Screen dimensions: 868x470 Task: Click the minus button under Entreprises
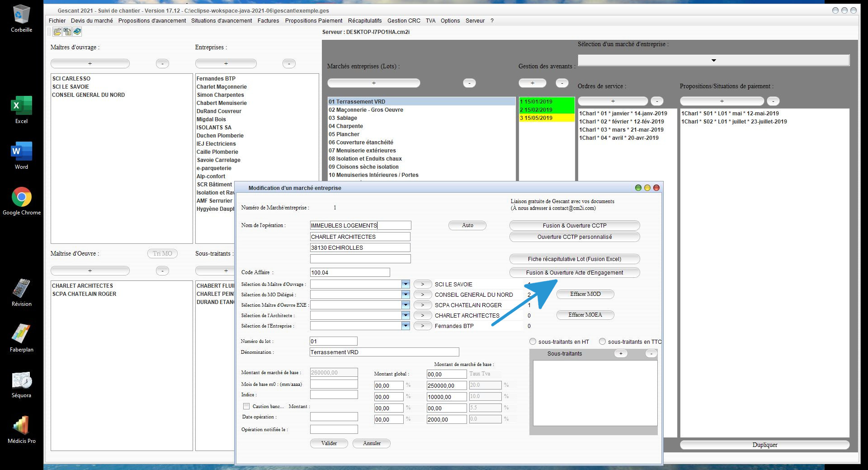coord(289,63)
